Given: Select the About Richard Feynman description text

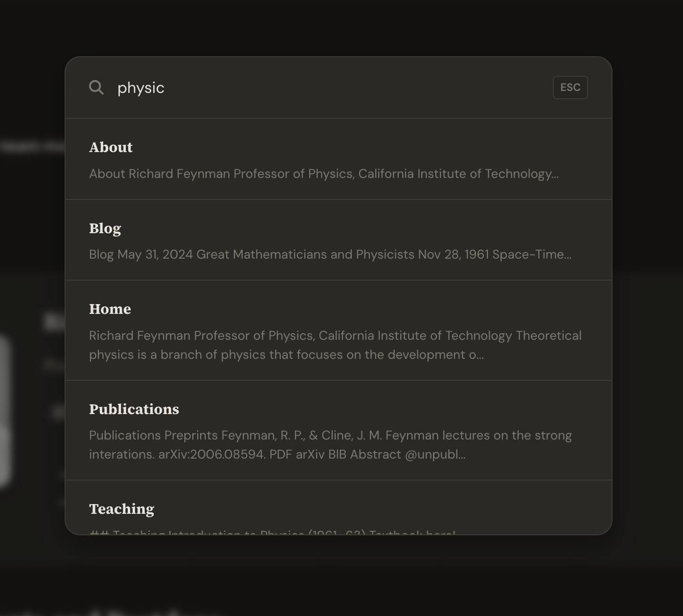Looking at the screenshot, I should pyautogui.click(x=324, y=174).
